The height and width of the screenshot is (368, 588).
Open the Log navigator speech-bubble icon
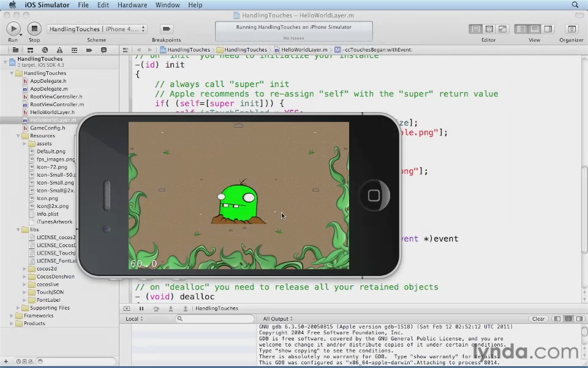click(x=104, y=50)
